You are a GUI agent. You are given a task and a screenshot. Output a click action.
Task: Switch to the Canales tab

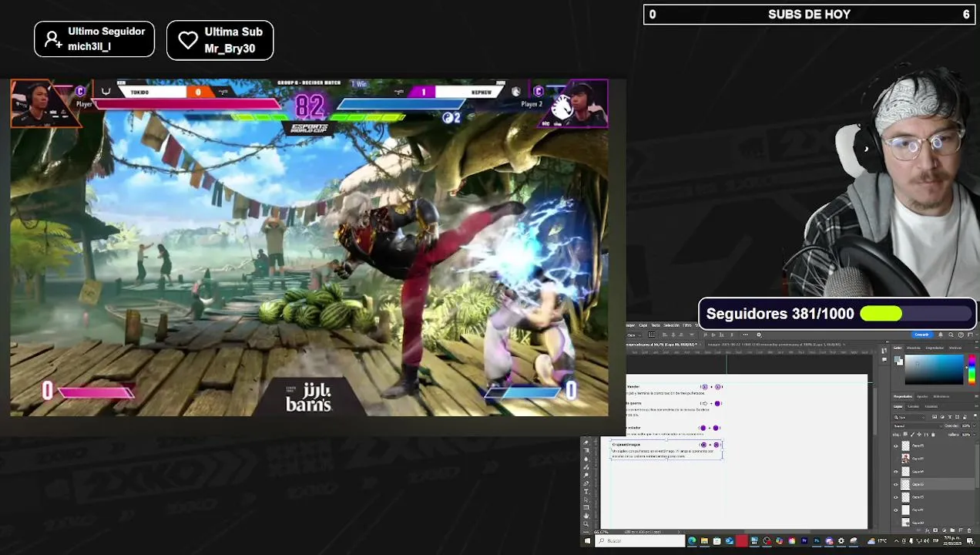[914, 406]
